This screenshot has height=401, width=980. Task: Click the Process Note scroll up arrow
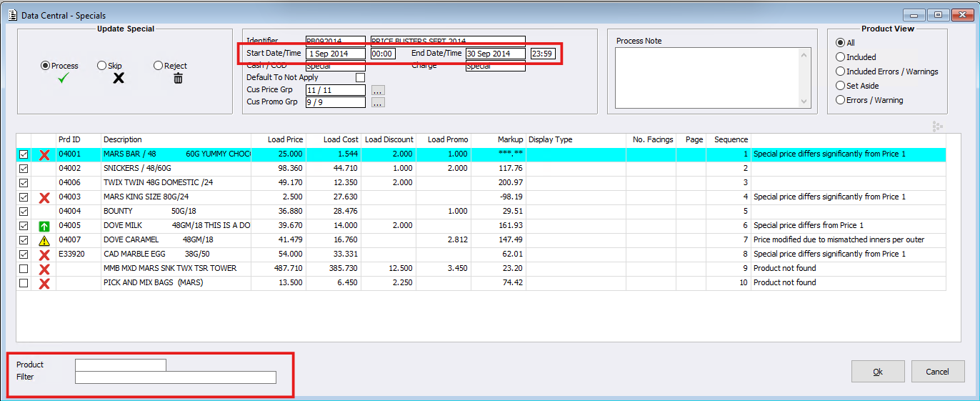coord(805,55)
